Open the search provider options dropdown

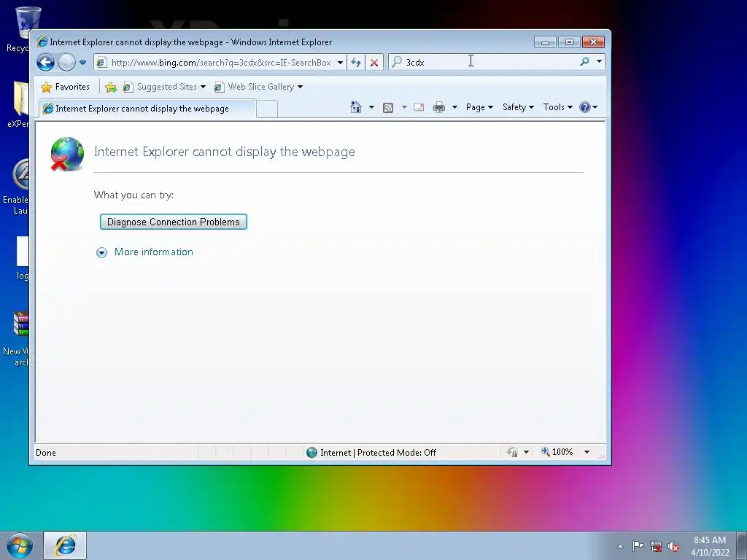tap(600, 61)
